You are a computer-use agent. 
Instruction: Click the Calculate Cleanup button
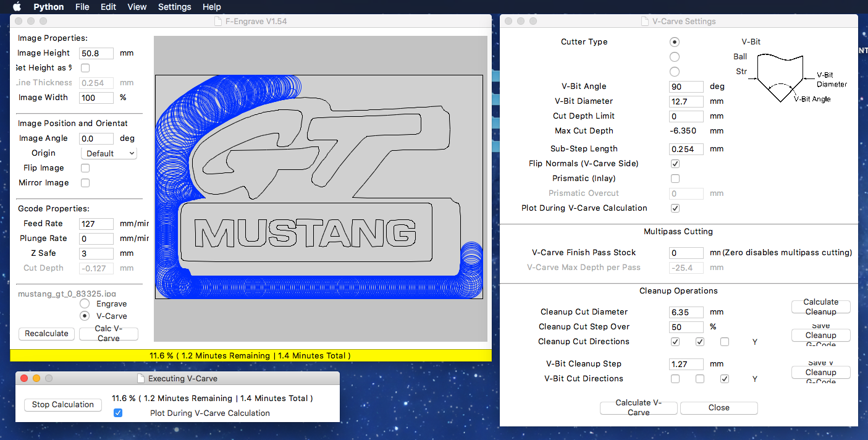pos(820,307)
